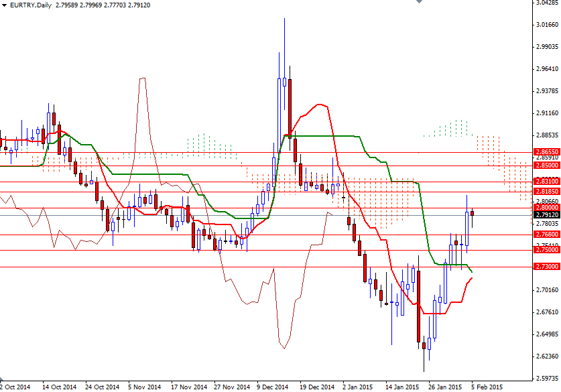Image resolution: width=561 pixels, height=392 pixels.
Task: Select the horizontal line at 2.83100
Action: pyautogui.click(x=547, y=181)
